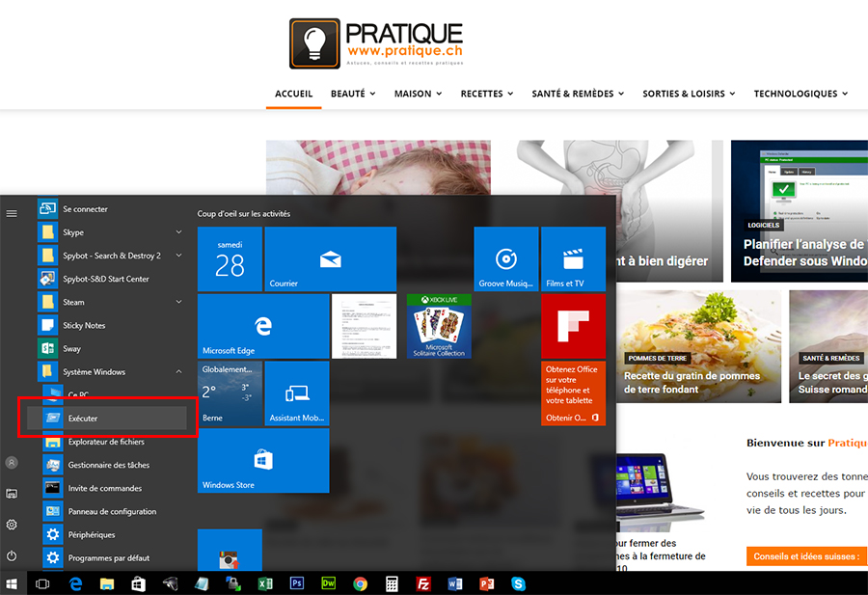Click the Windows Start button on taskbar
Screen dimensions: 868x595
click(12, 583)
